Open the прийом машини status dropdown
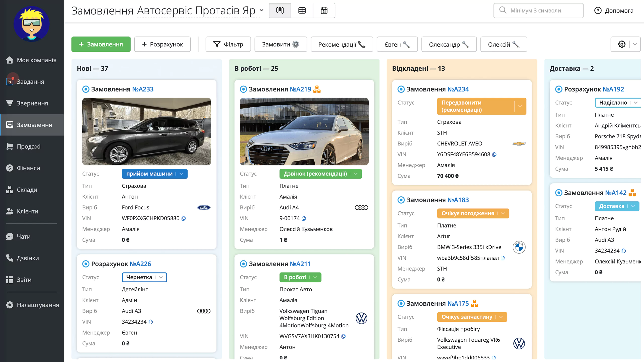The image size is (644, 362). [x=155, y=174]
